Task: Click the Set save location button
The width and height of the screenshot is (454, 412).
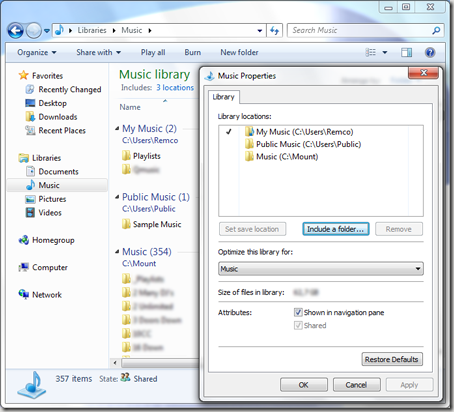Action: (252, 229)
